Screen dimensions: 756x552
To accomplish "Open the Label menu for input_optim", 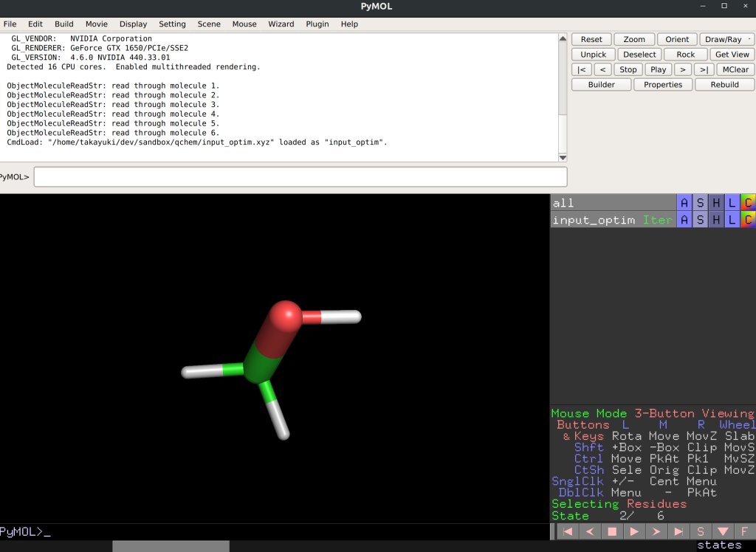I will 732,220.
